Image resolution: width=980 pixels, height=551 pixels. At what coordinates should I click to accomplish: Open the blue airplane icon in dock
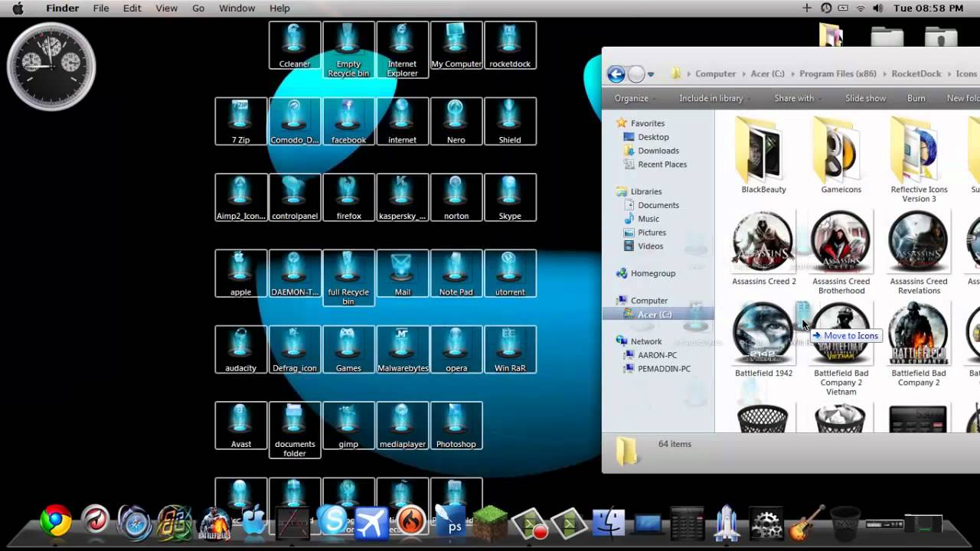pos(371,523)
